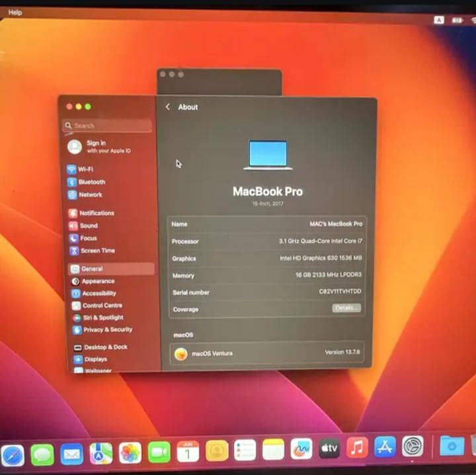Open FaceTime from the Dock
The image size is (476, 475).
(159, 453)
